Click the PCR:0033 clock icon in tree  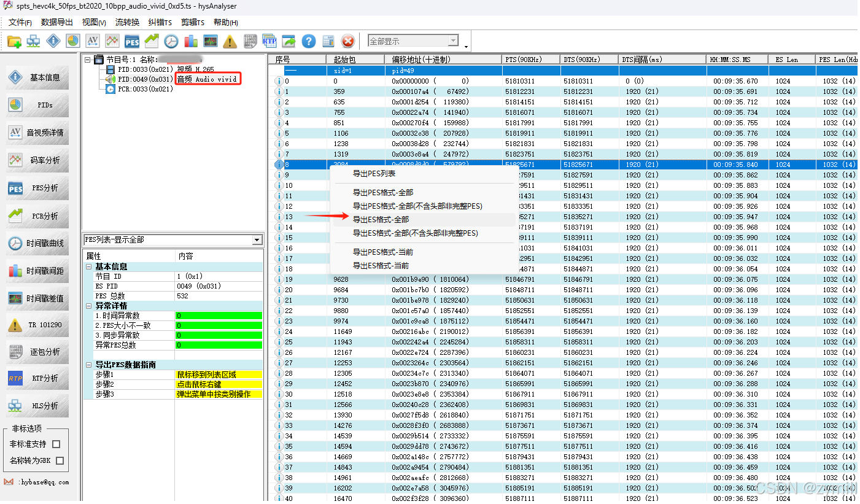coord(110,89)
